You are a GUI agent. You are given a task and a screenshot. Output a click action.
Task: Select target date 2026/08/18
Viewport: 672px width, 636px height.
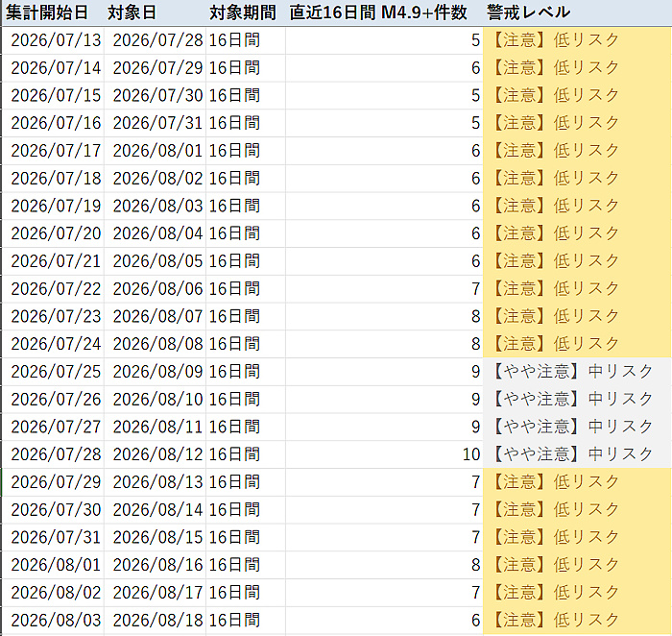point(155,620)
